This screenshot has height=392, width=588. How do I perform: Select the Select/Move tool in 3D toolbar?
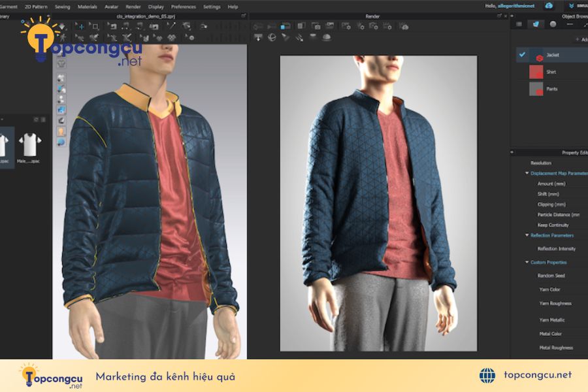(80, 26)
